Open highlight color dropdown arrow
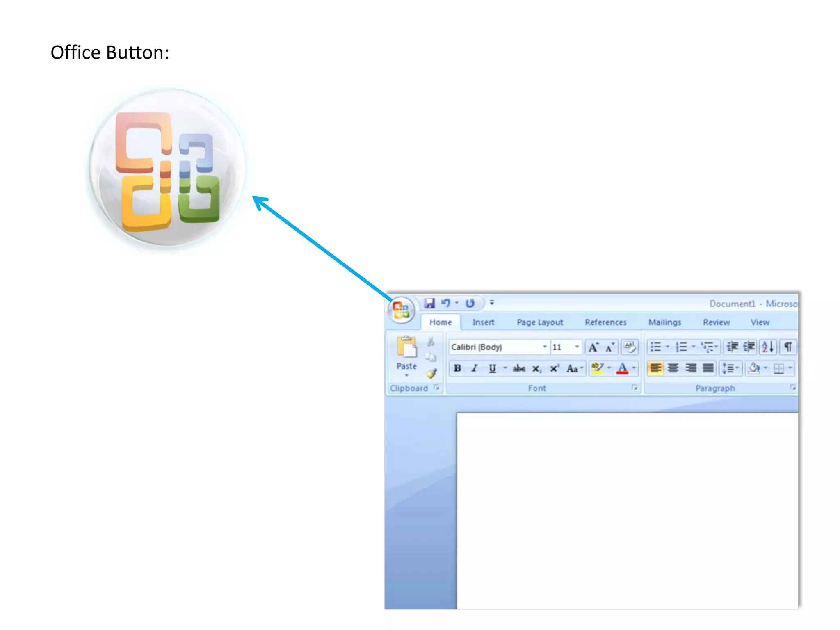The width and height of the screenshot is (840, 630). tap(609, 368)
